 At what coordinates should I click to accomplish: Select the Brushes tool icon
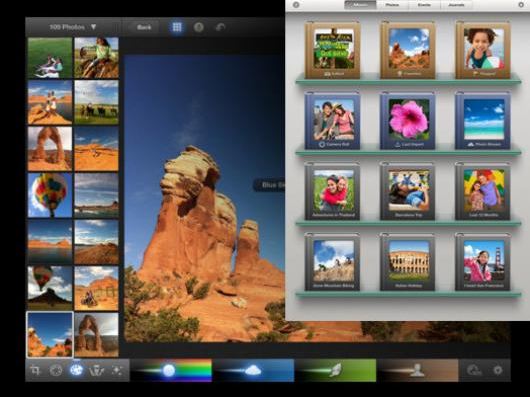point(96,371)
